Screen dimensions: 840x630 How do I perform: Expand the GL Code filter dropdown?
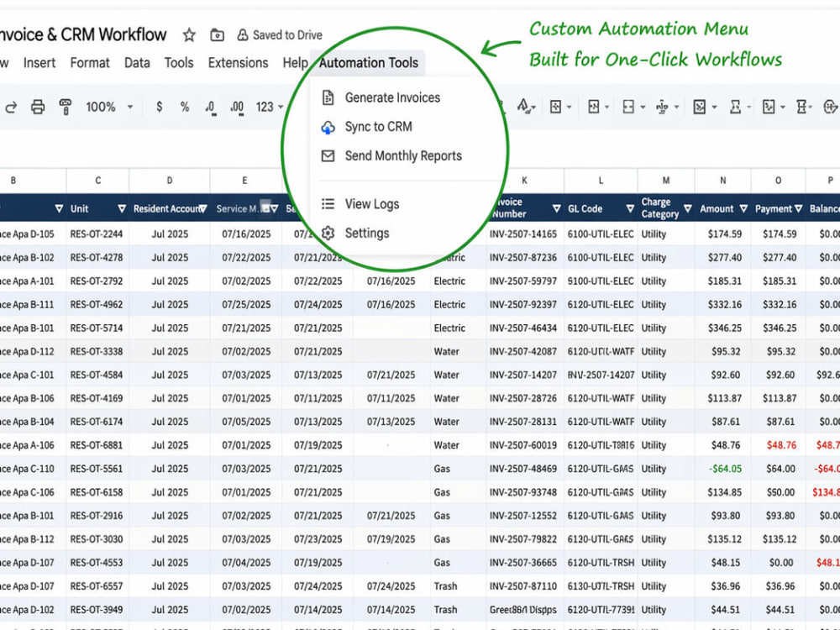tap(631, 208)
